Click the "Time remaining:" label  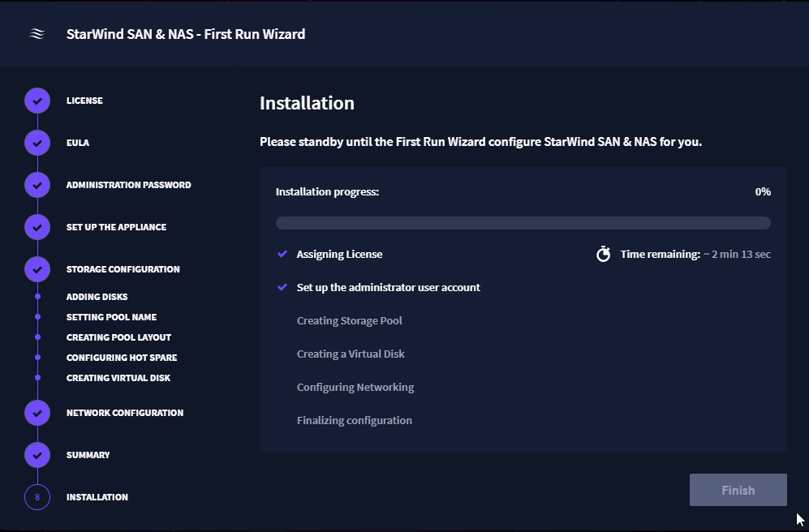tap(660, 254)
